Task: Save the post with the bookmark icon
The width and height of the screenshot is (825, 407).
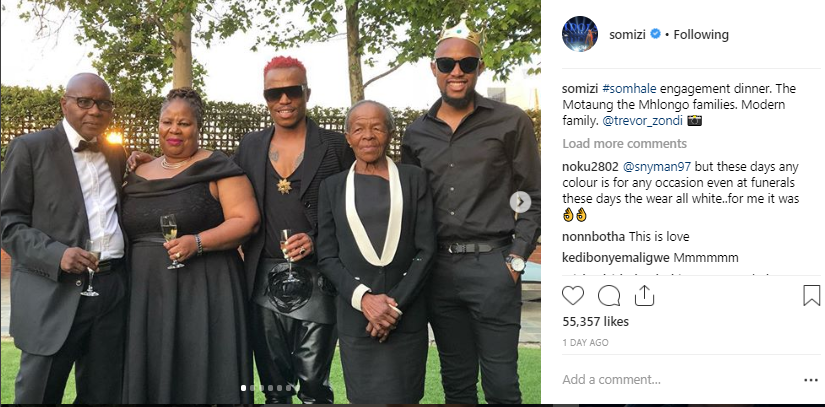Action: [811, 296]
